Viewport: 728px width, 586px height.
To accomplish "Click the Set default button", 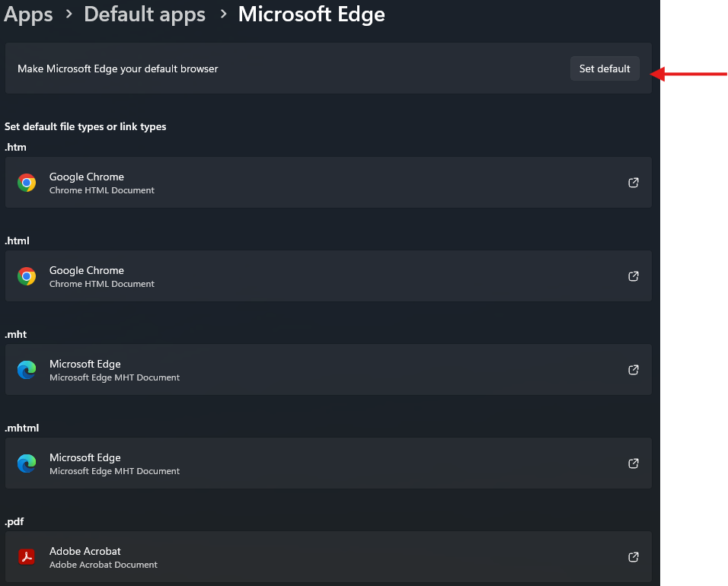I will (x=605, y=68).
